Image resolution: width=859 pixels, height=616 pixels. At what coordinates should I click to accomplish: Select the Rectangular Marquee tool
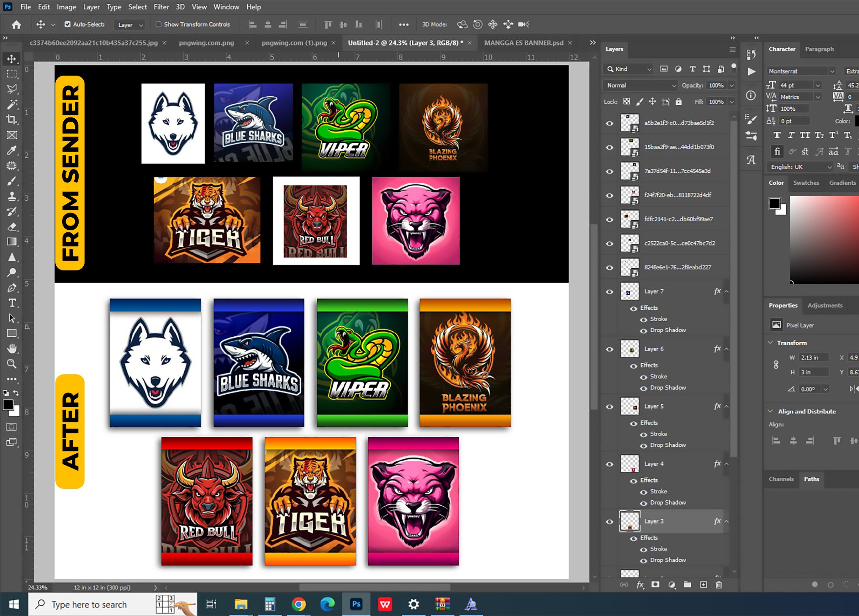12,74
